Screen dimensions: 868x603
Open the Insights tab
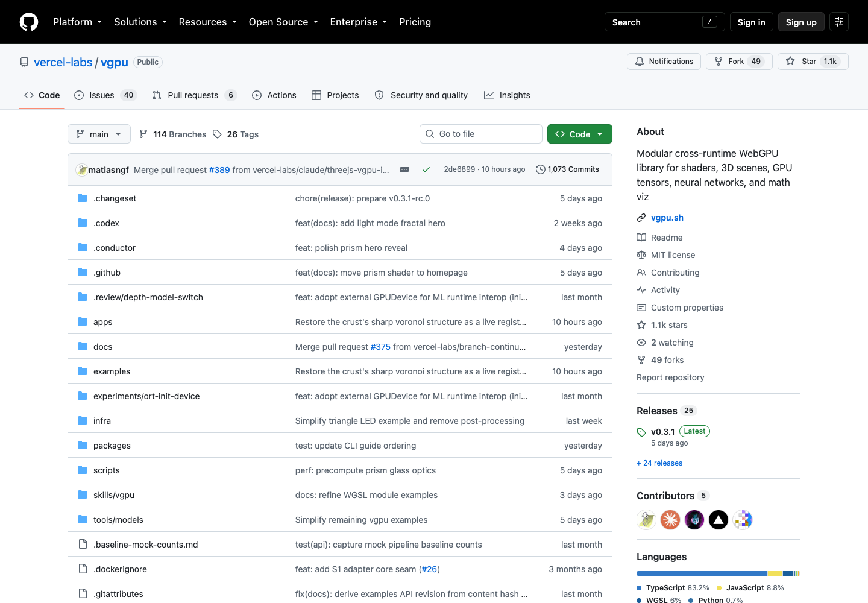point(507,95)
